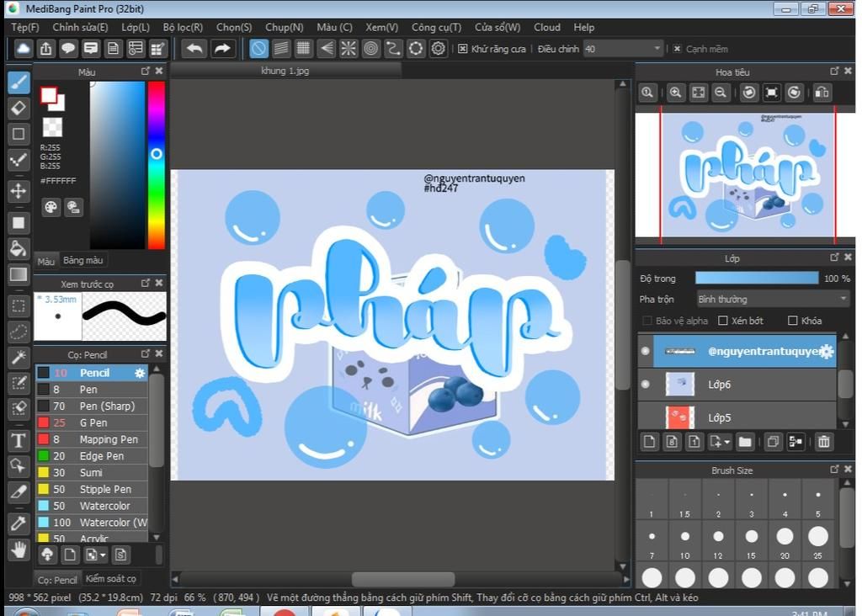Open the Bộ lọc(R) menu

pos(183,27)
